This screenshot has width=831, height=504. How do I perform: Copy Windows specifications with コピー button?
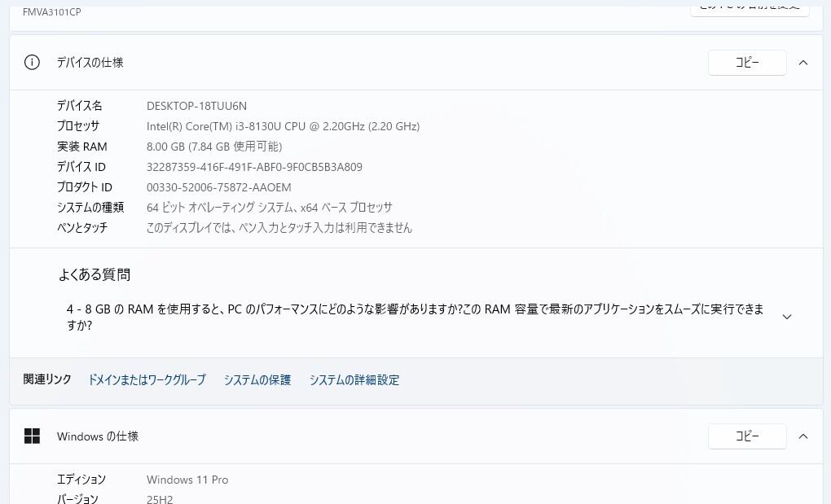point(747,436)
